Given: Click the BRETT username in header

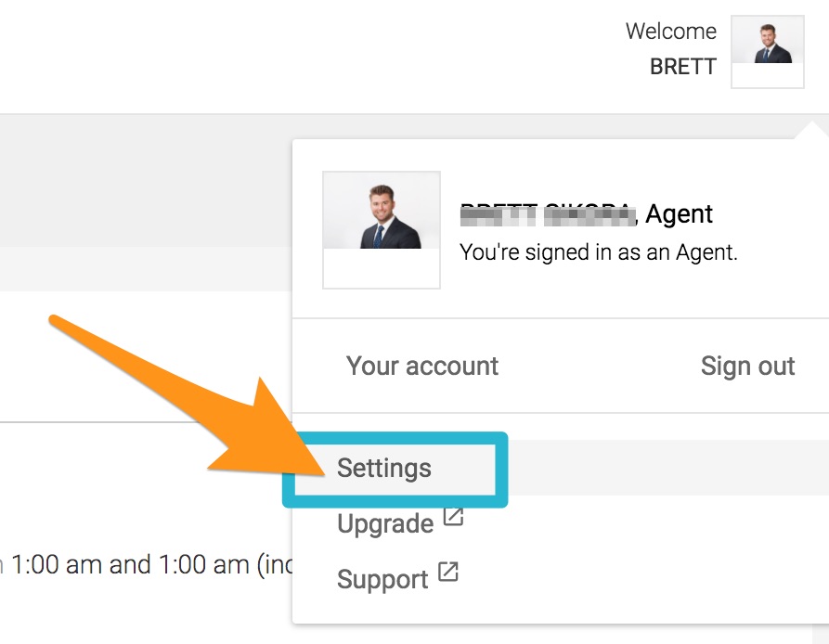Looking at the screenshot, I should pyautogui.click(x=682, y=67).
